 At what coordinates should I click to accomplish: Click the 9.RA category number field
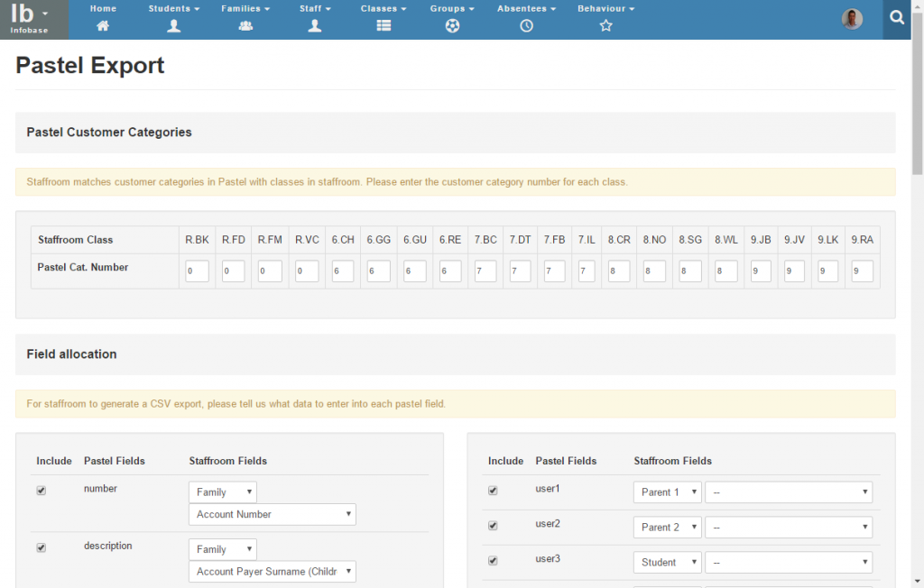point(862,271)
